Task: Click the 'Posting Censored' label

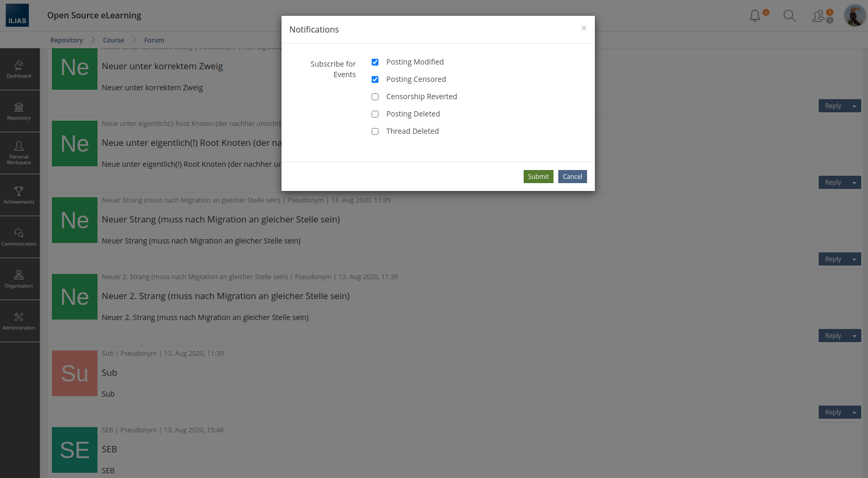Action: tap(416, 79)
